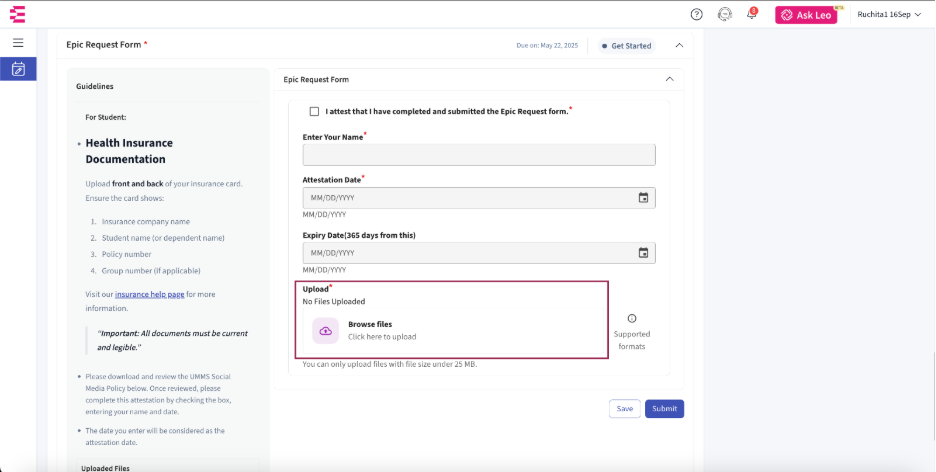936x472 pixels.
Task: Click the Ask Leo button
Action: coord(806,15)
